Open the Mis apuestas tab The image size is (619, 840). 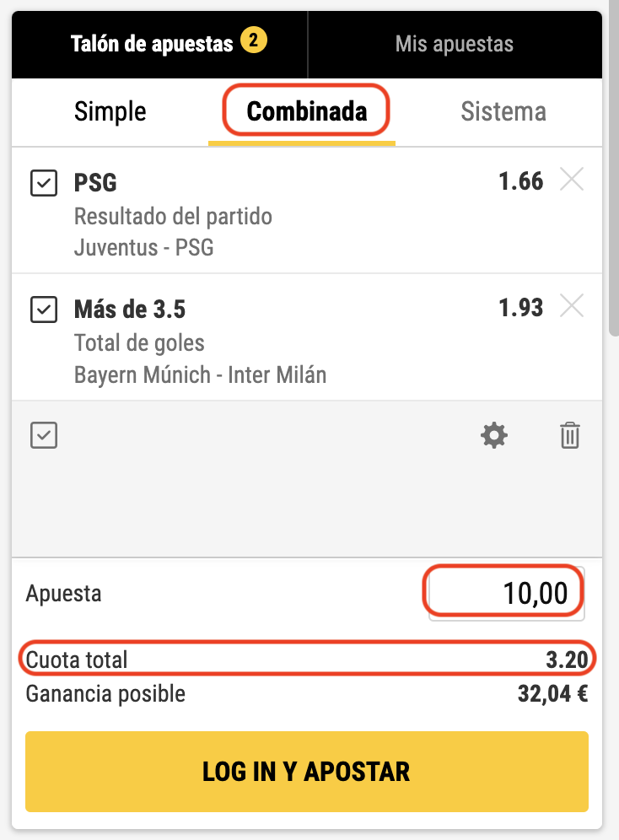[455, 45]
